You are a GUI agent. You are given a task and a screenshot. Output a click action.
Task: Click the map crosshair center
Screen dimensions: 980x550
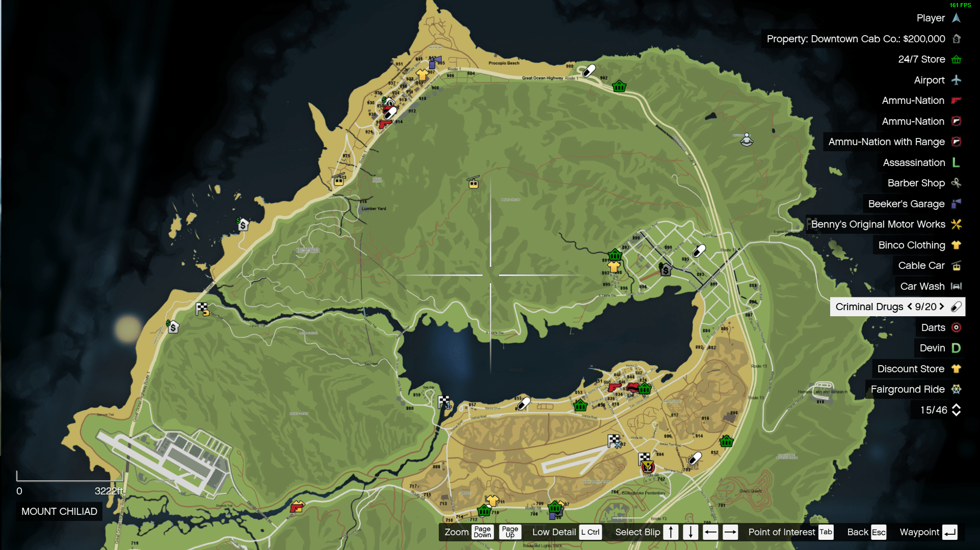[490, 275]
